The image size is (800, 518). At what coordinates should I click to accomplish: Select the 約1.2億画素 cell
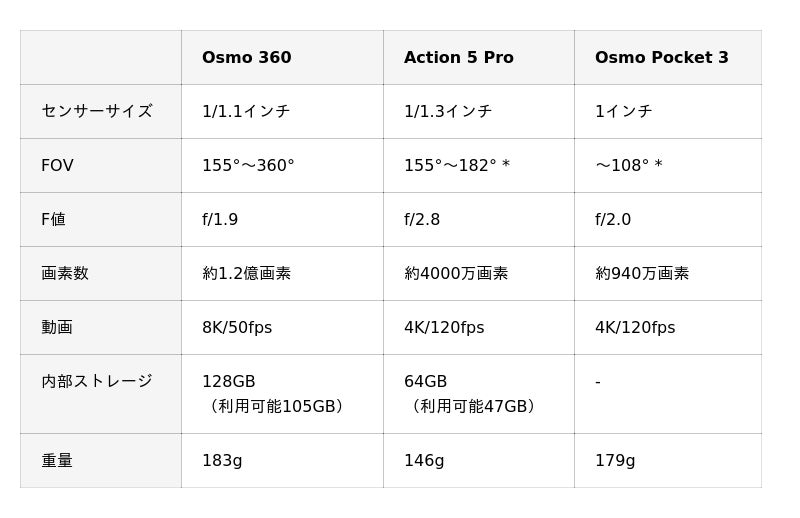coord(247,274)
